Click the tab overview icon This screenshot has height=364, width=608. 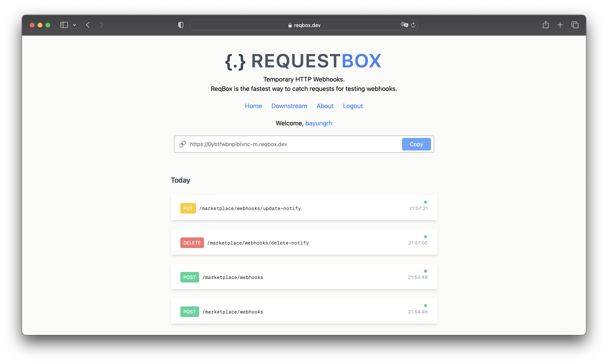(575, 25)
